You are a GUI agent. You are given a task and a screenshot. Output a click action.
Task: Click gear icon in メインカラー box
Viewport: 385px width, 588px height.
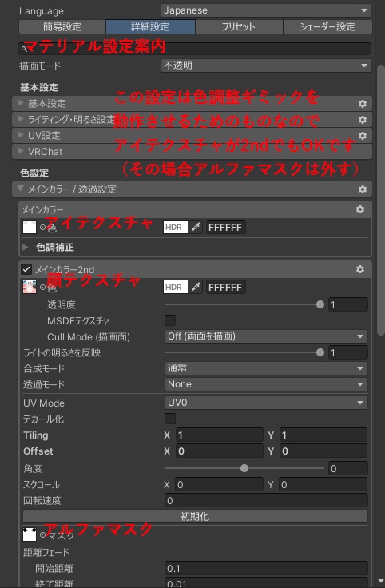click(x=360, y=209)
